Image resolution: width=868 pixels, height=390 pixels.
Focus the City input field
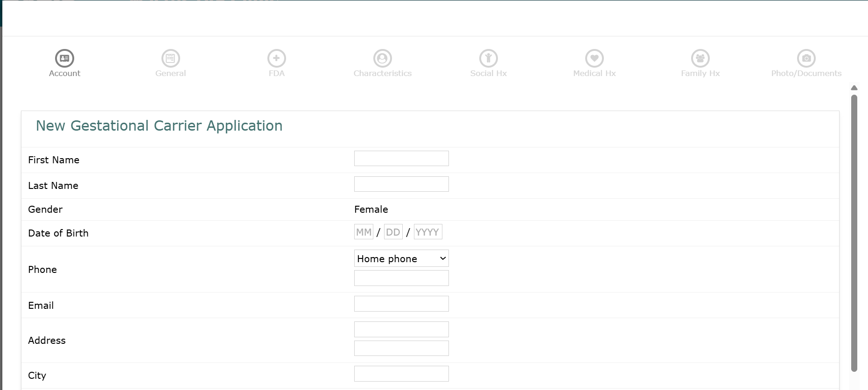pyautogui.click(x=401, y=374)
